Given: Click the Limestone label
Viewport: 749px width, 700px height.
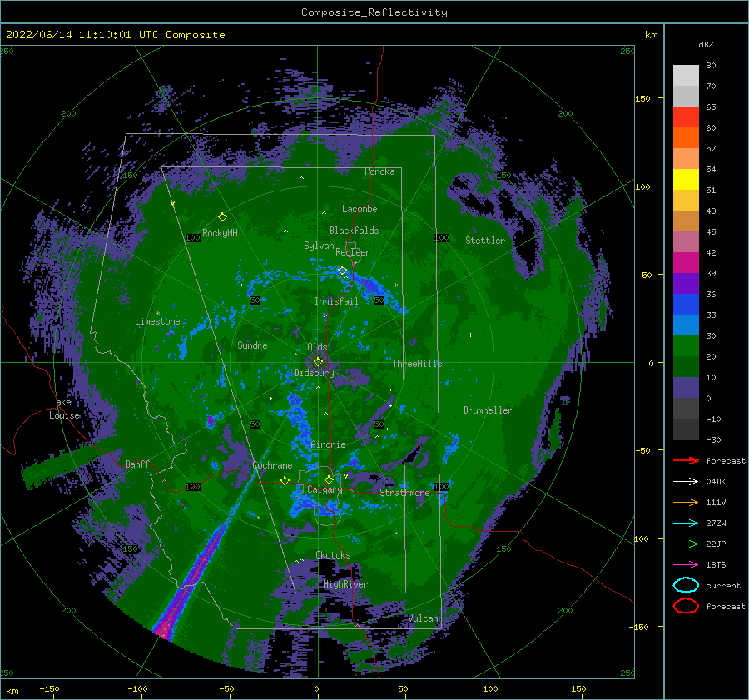Looking at the screenshot, I should click(x=157, y=321).
